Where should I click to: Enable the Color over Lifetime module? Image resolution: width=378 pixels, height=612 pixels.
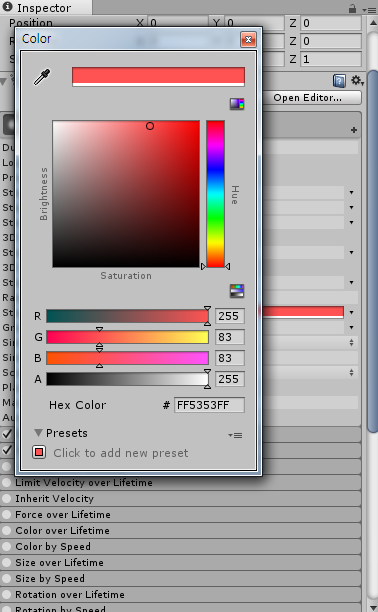coord(6,530)
